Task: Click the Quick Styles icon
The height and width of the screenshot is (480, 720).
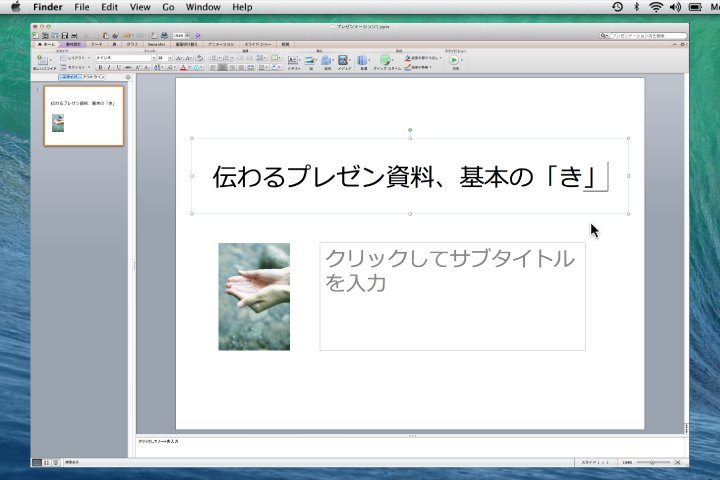Action: 385,60
